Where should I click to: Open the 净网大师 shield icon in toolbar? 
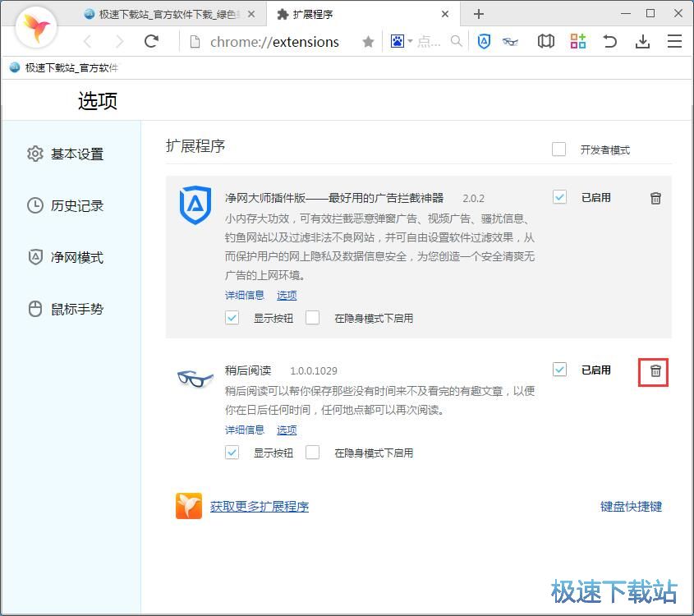484,42
